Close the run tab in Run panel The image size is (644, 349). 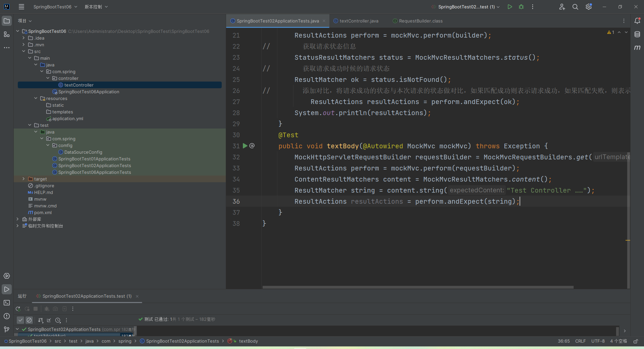(x=137, y=296)
